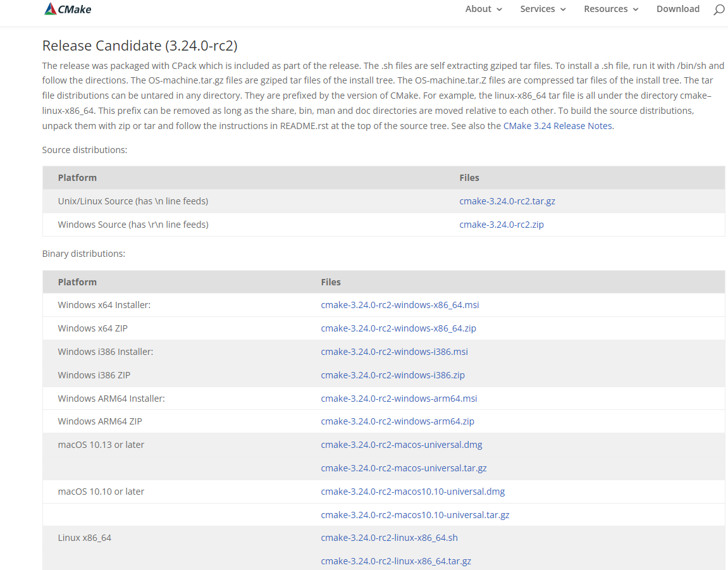Click the 'Windows ARM64 ZIP' cell

(100, 421)
